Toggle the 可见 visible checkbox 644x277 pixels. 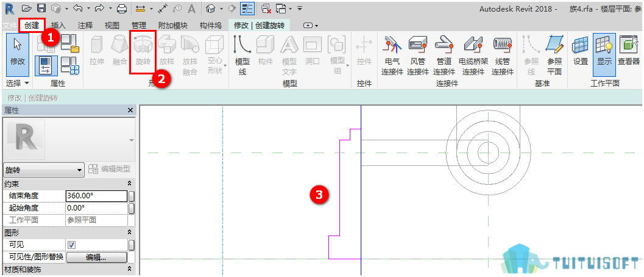click(x=72, y=245)
